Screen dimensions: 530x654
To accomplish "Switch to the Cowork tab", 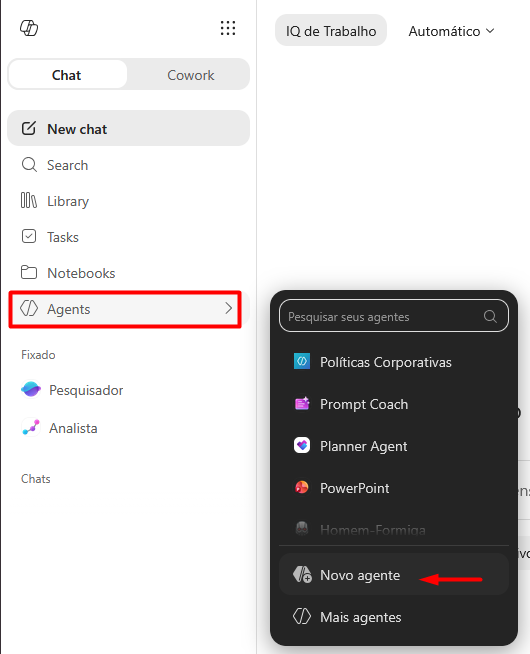I will click(x=190, y=75).
